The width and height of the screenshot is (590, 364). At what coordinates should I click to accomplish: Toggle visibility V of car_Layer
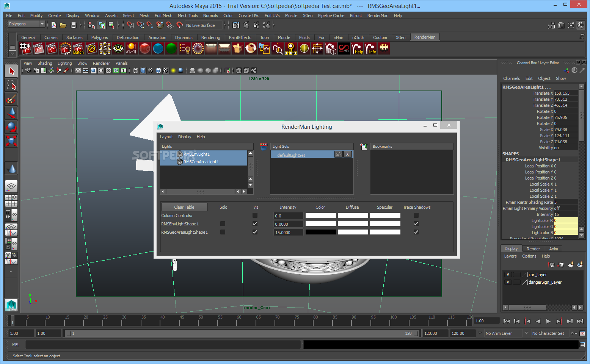(x=508, y=275)
